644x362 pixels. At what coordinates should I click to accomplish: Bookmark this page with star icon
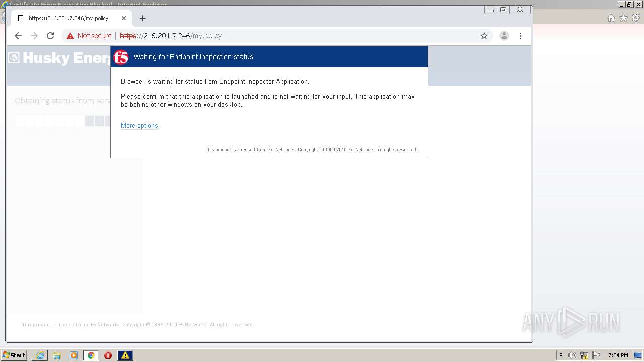tap(484, 36)
